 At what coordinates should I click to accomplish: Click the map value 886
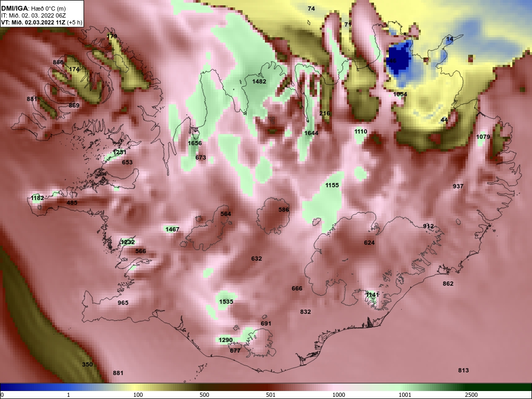coord(58,62)
